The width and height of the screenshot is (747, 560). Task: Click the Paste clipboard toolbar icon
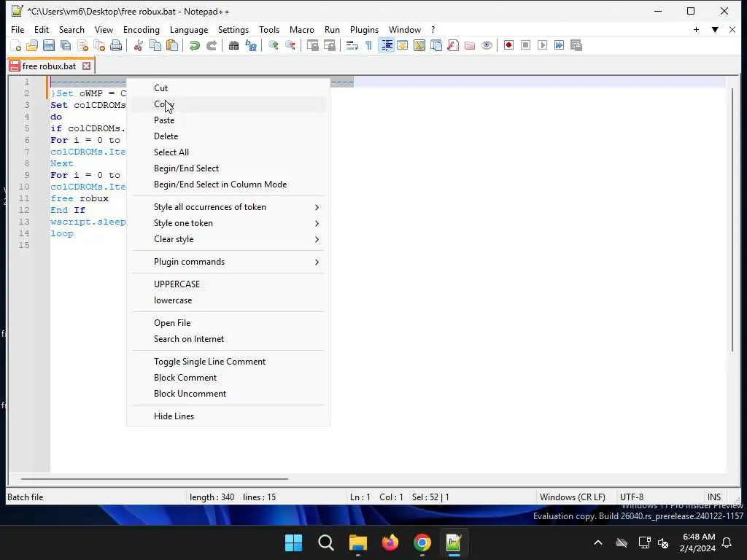[172, 45]
